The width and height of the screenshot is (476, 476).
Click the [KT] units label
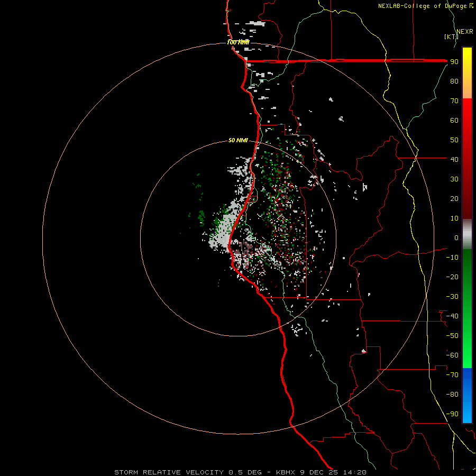point(451,36)
